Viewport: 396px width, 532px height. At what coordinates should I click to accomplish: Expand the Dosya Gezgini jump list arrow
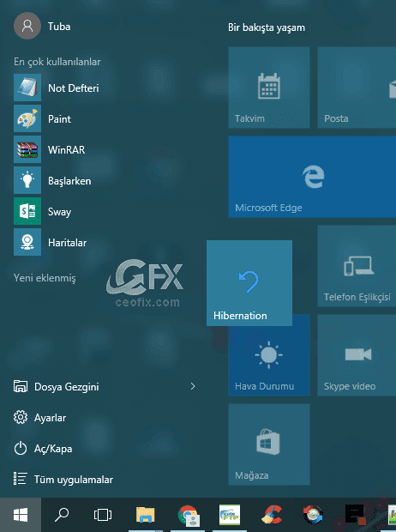point(193,386)
